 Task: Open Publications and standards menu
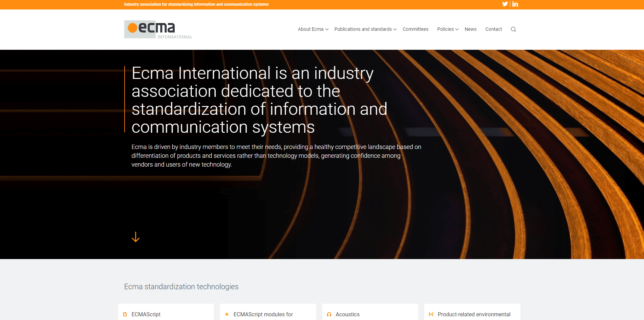[363, 29]
